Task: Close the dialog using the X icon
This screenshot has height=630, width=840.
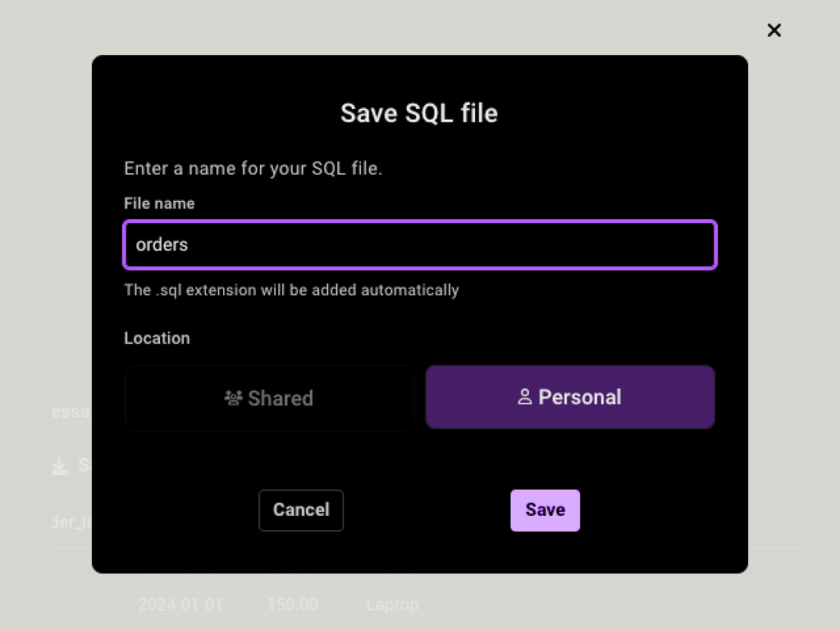Action: pos(774,30)
